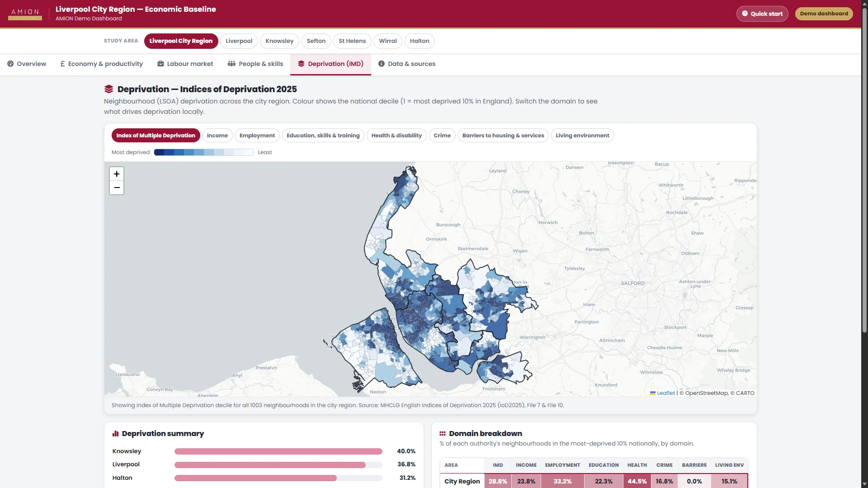The width and height of the screenshot is (868, 488).
Task: Click the page vertical scrollbar
Action: tap(864, 170)
